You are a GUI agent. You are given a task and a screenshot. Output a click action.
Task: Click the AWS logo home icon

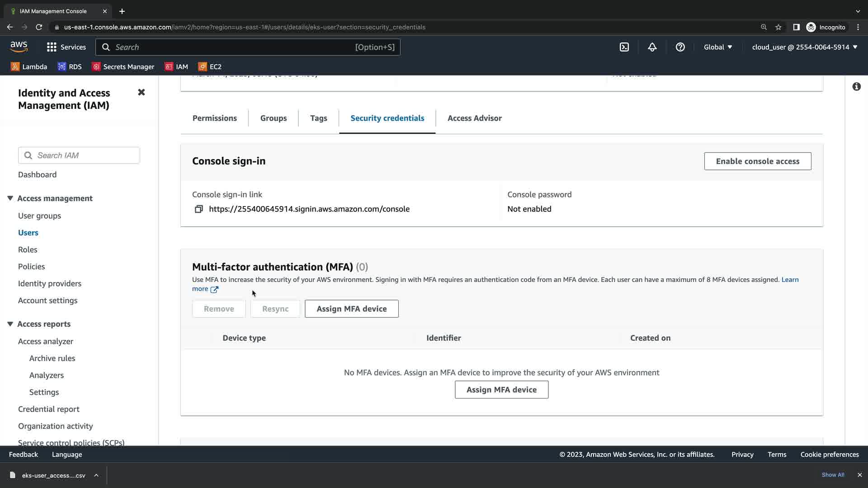[x=19, y=47]
